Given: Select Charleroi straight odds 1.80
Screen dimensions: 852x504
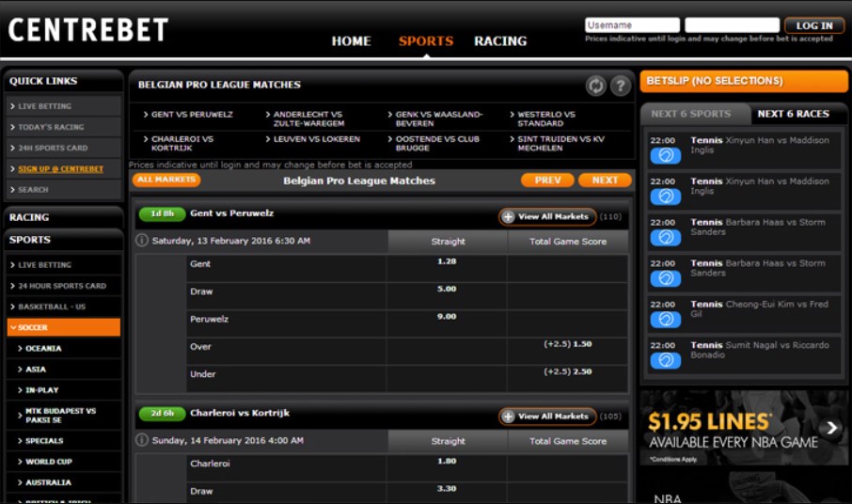Looking at the screenshot, I should pyautogui.click(x=447, y=462).
